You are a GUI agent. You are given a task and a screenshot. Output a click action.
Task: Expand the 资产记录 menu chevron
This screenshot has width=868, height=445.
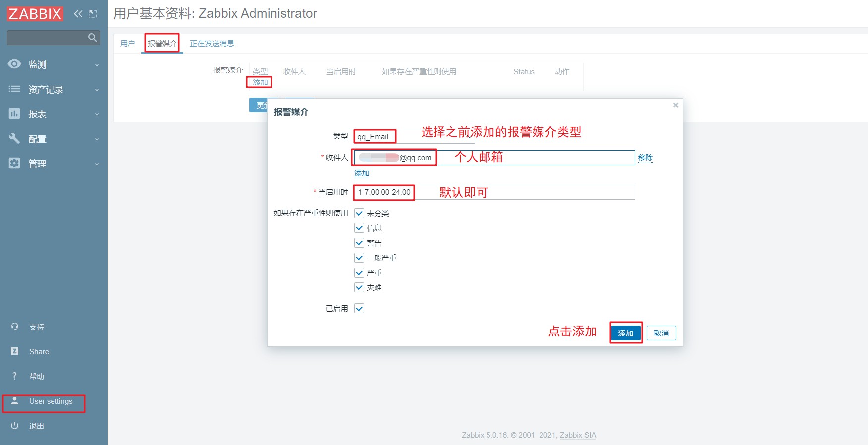[97, 90]
